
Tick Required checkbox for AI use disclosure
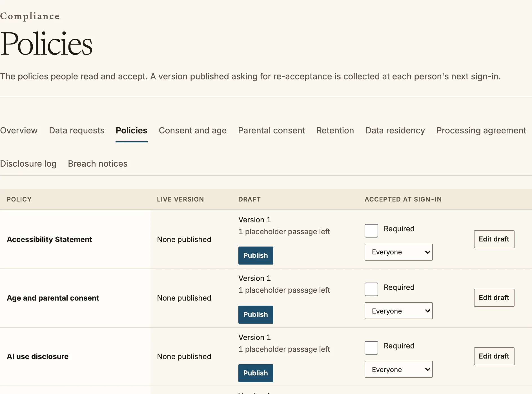371,348
